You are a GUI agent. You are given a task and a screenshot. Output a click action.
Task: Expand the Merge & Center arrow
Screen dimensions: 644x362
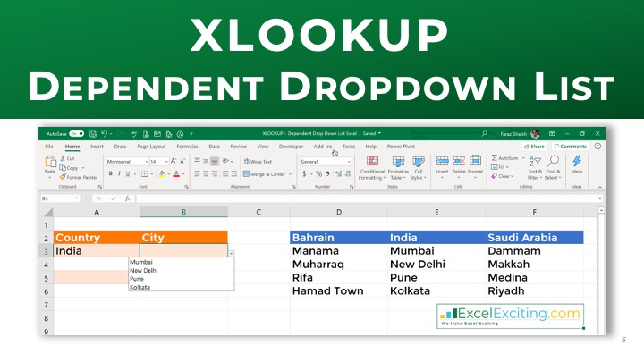[x=291, y=174]
